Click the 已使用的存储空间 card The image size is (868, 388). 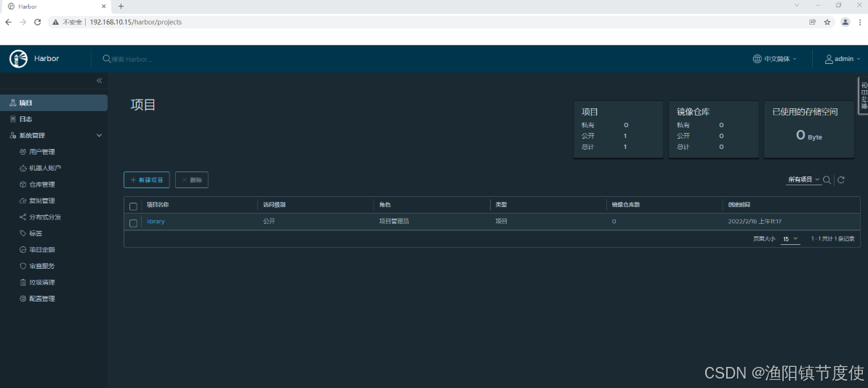coord(808,129)
